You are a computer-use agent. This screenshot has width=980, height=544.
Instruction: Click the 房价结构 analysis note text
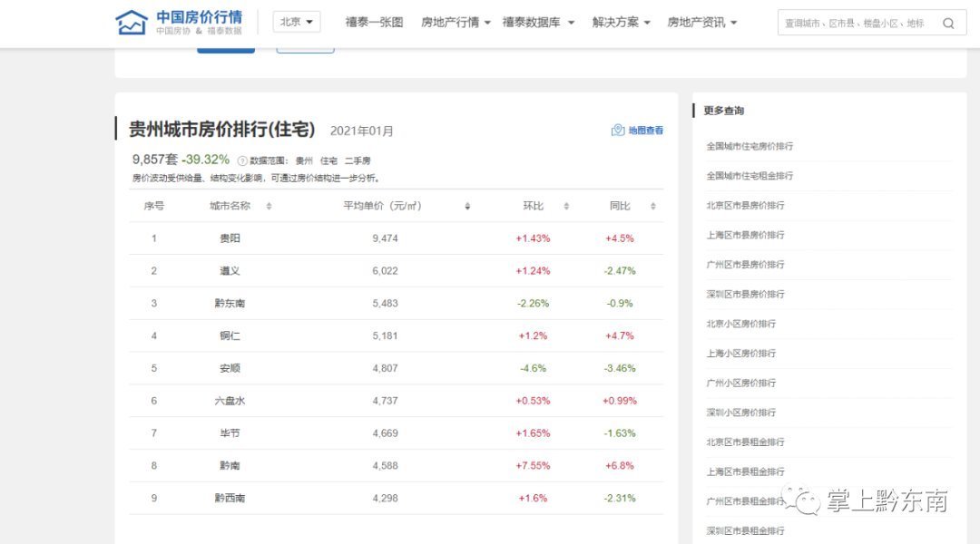click(256, 178)
